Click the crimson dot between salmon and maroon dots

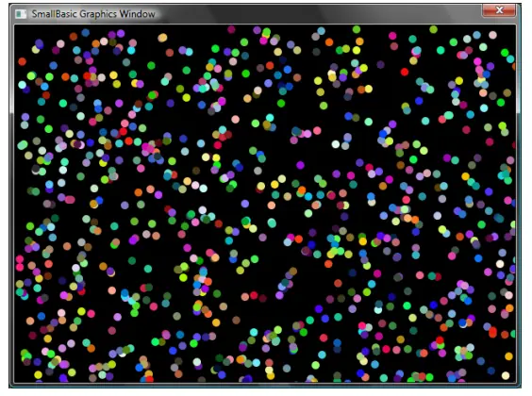[254, 296]
